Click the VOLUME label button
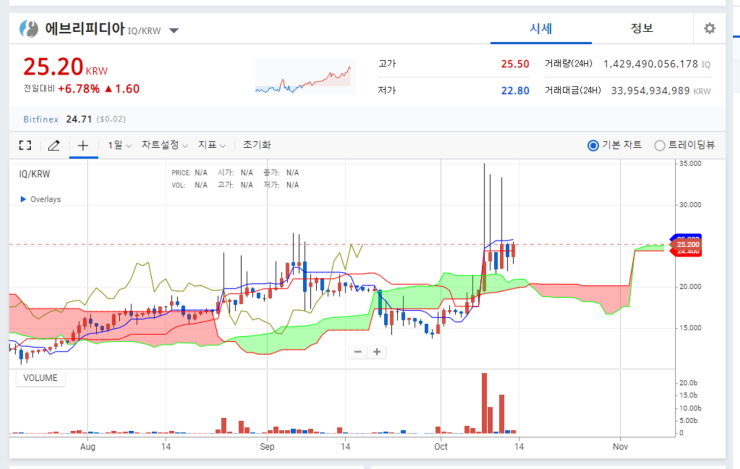This screenshot has width=740, height=469. point(41,378)
